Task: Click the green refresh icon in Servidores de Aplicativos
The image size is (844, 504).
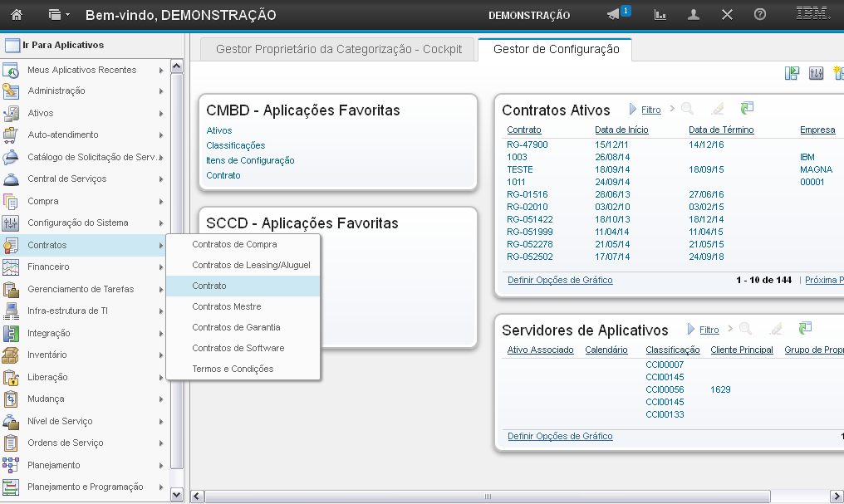Action: coord(805,329)
